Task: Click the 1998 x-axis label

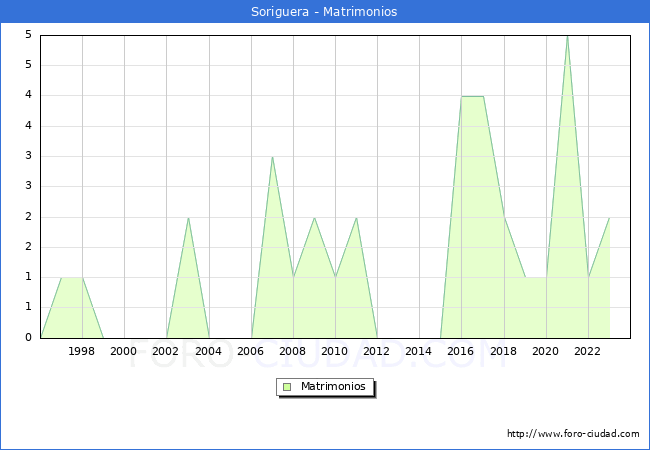Action: [81, 351]
